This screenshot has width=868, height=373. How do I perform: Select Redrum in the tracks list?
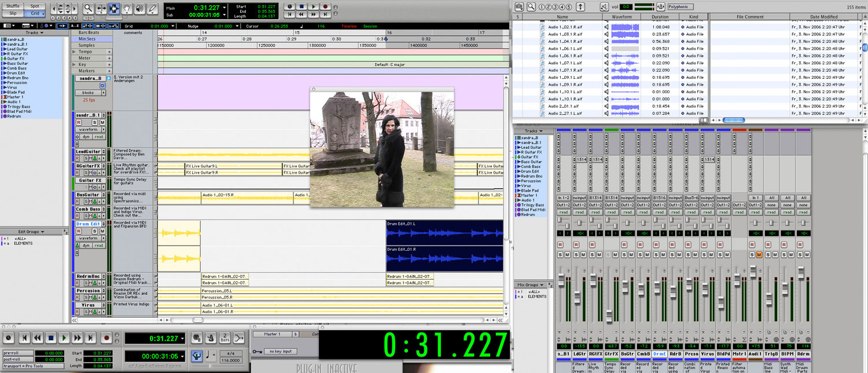point(14,116)
